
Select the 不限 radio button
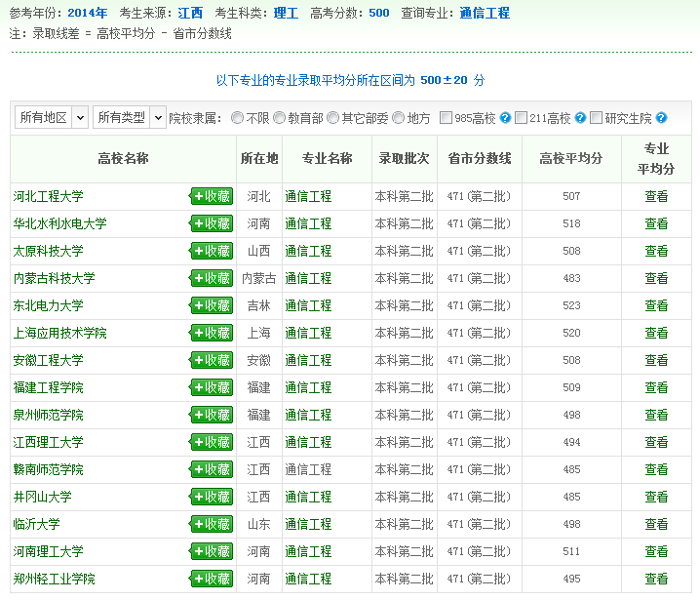[x=237, y=117]
